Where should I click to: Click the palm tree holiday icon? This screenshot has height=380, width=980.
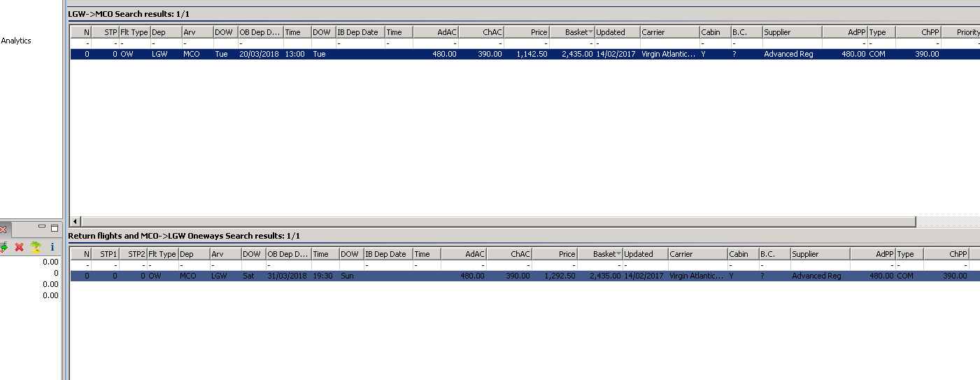pos(35,247)
